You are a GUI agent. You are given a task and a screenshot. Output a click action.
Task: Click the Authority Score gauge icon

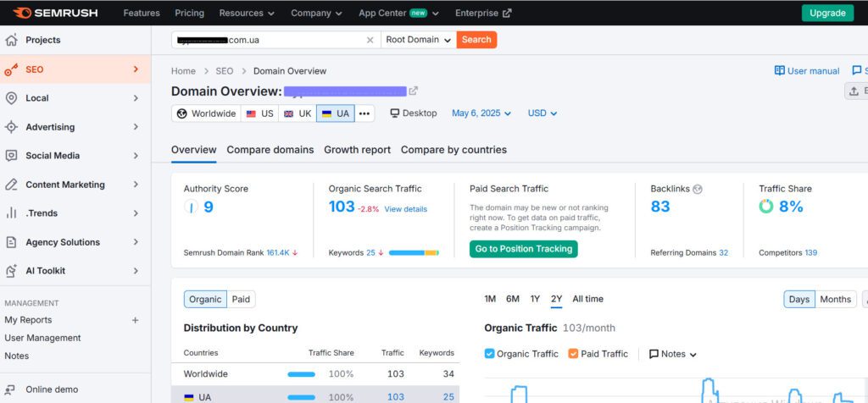[x=191, y=207]
